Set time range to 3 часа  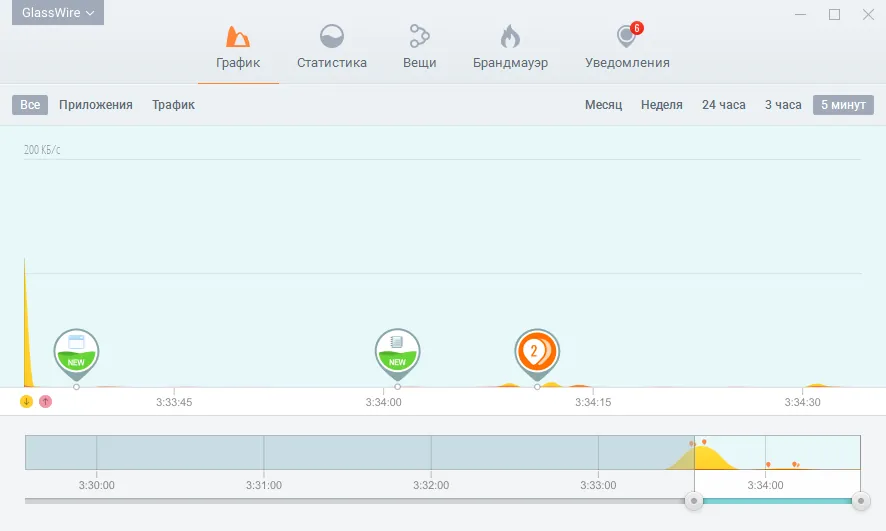[x=783, y=105]
